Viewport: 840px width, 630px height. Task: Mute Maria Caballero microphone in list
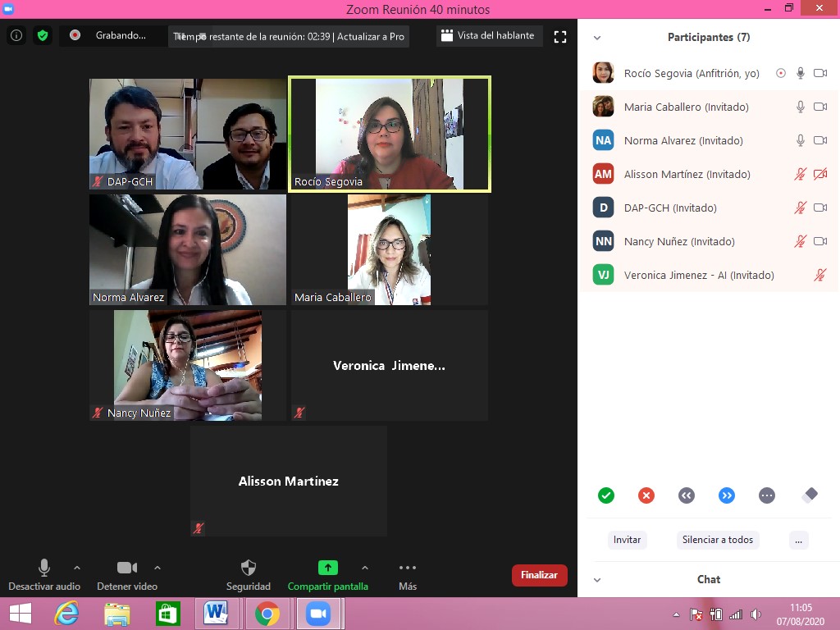(801, 107)
